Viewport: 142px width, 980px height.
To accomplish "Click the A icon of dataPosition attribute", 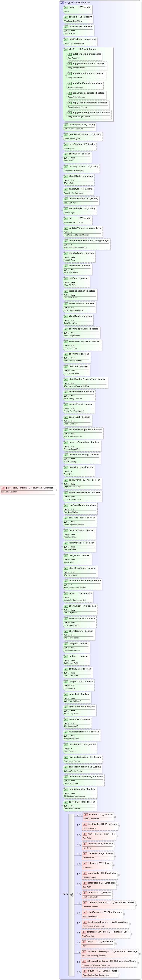I will [66, 39].
